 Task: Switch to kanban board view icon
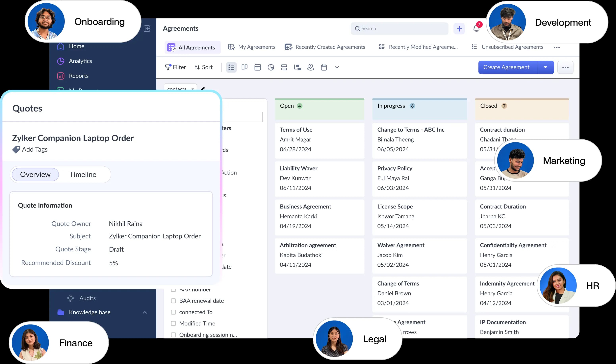click(x=244, y=67)
